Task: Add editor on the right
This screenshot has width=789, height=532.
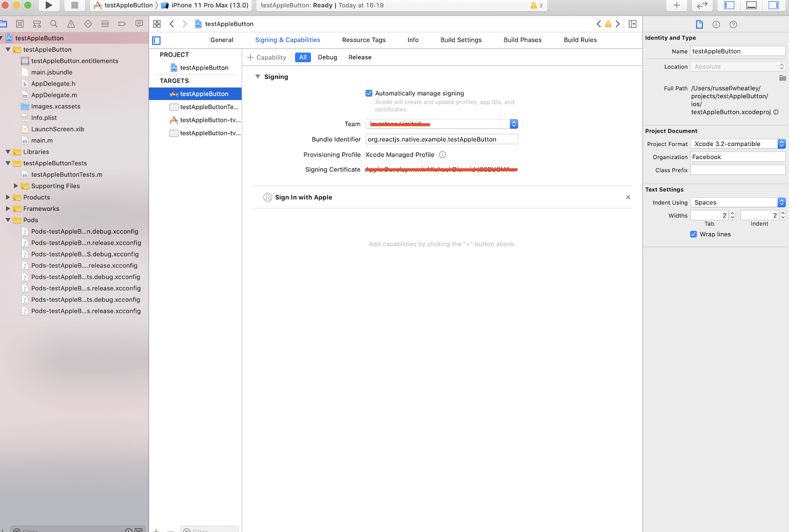Action: (632, 24)
